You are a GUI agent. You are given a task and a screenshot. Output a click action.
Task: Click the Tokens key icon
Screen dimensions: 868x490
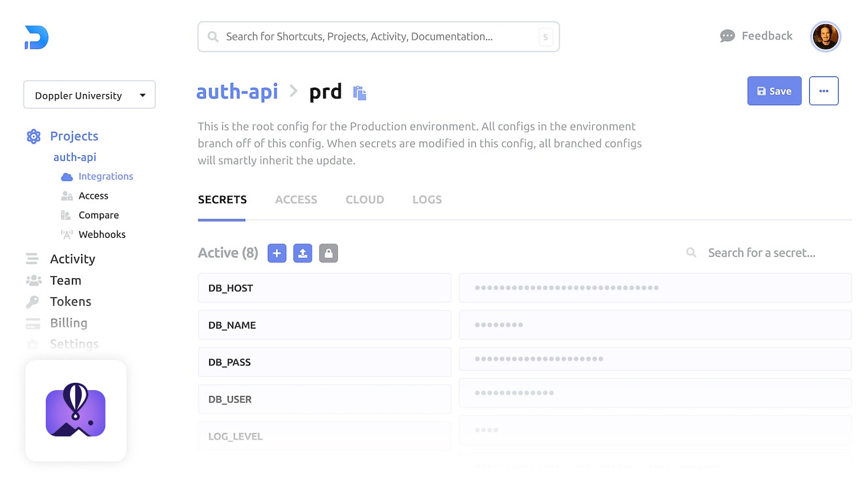pyautogui.click(x=33, y=301)
